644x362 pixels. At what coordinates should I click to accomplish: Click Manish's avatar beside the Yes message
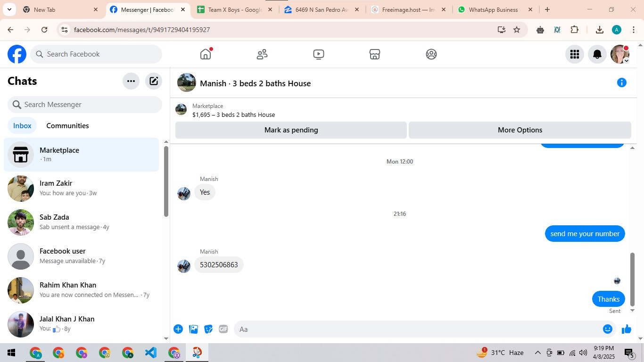(184, 194)
